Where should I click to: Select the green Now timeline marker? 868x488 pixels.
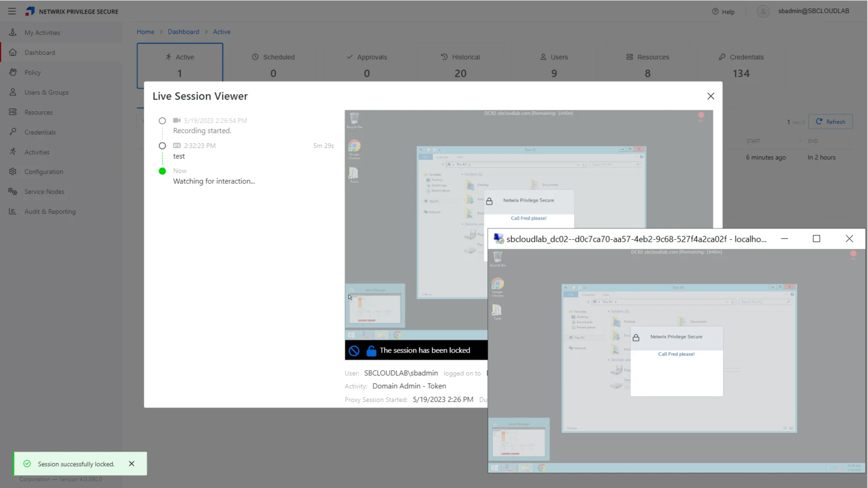point(162,171)
